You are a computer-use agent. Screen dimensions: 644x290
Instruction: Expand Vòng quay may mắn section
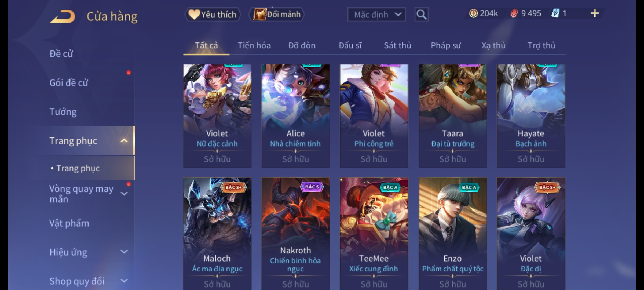point(124,194)
